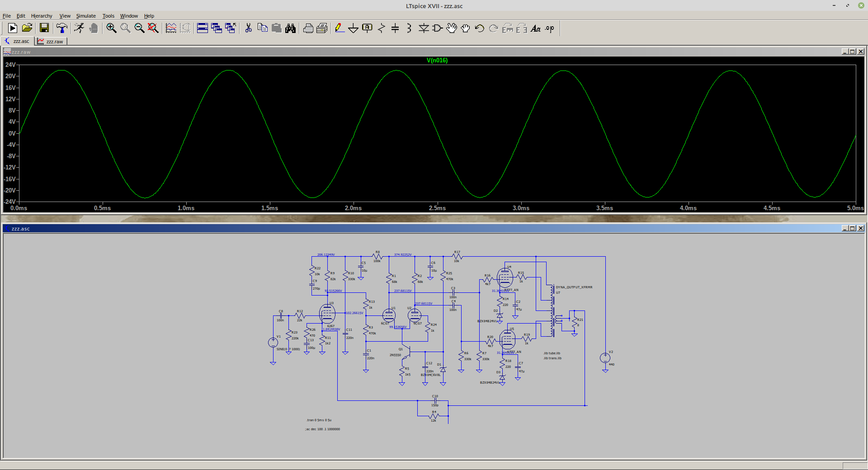Open the Edit menu
Viewport: 868px width, 470px height.
(21, 16)
